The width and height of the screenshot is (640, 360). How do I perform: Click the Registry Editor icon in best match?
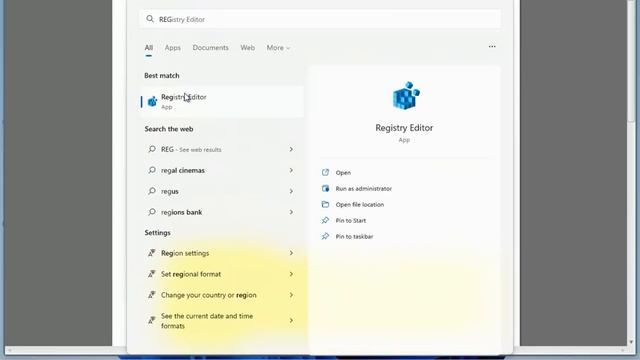tap(152, 101)
